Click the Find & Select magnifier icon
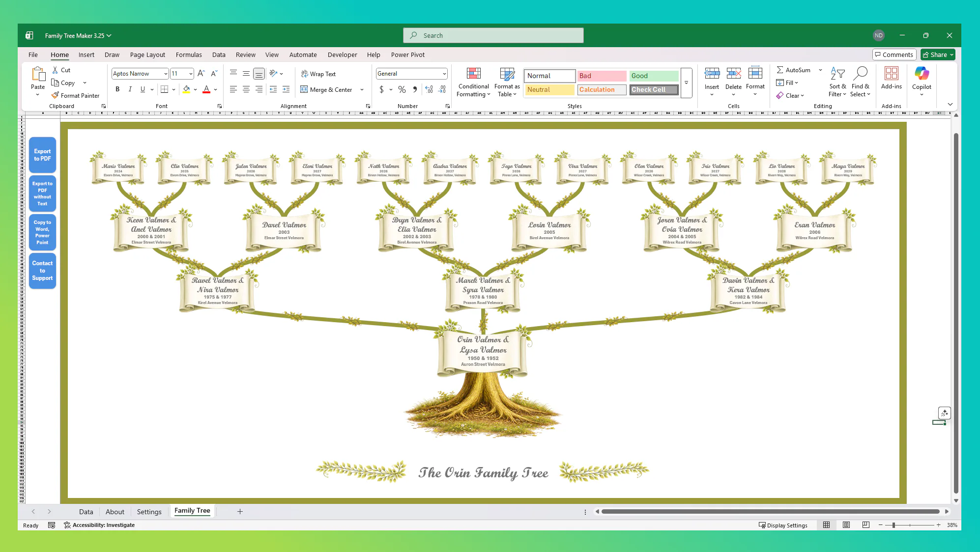This screenshot has width=980, height=552. [860, 74]
